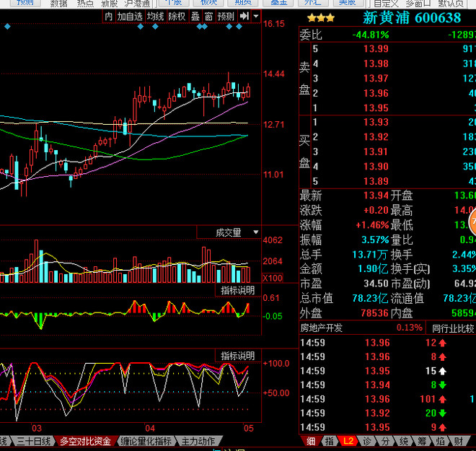Toggle the 内 button on chart toolbar
476x451 pixels.
pos(109,17)
